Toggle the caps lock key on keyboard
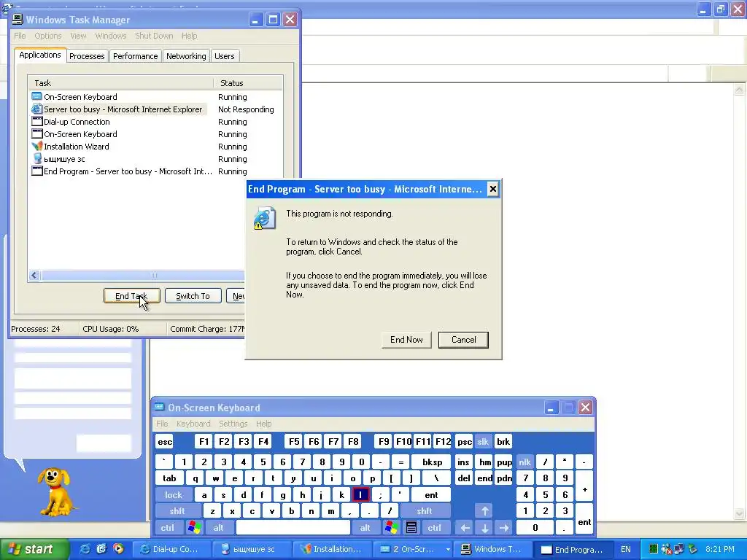The width and height of the screenshot is (747, 560). tap(174, 495)
